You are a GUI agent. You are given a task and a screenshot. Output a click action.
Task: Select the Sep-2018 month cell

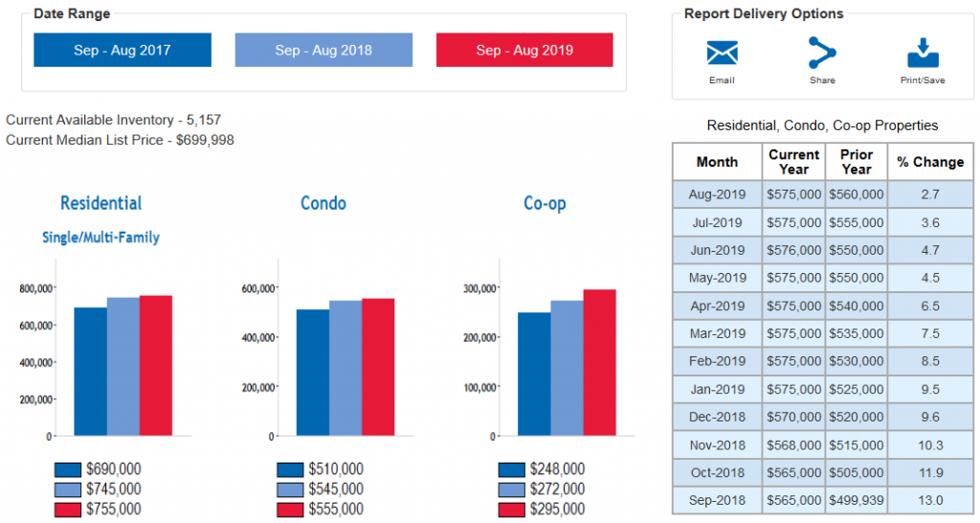click(x=717, y=500)
